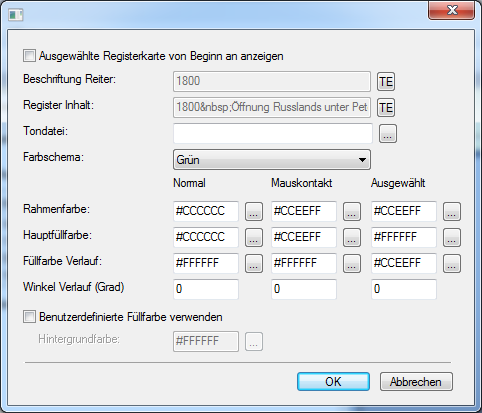Cancel with the Abbrechen button
The height and width of the screenshot is (413, 482).
tap(416, 382)
